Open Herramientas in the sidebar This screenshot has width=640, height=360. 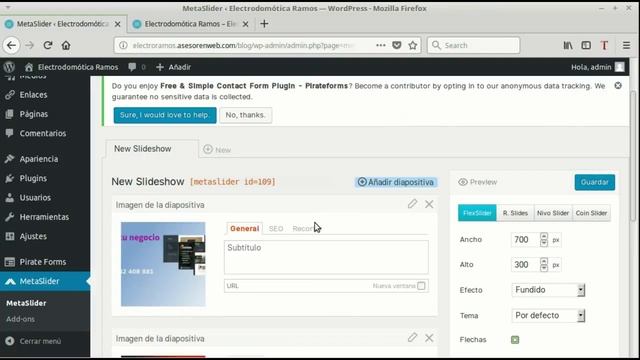45,217
